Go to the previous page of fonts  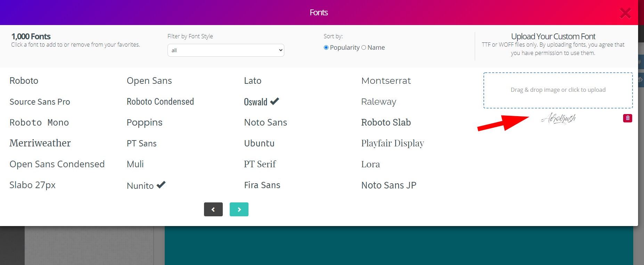click(213, 209)
